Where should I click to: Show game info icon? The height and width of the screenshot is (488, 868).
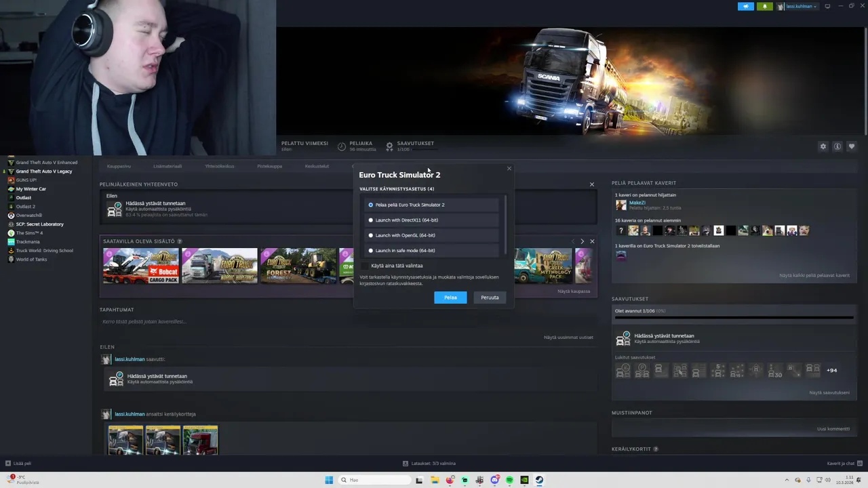tap(837, 146)
